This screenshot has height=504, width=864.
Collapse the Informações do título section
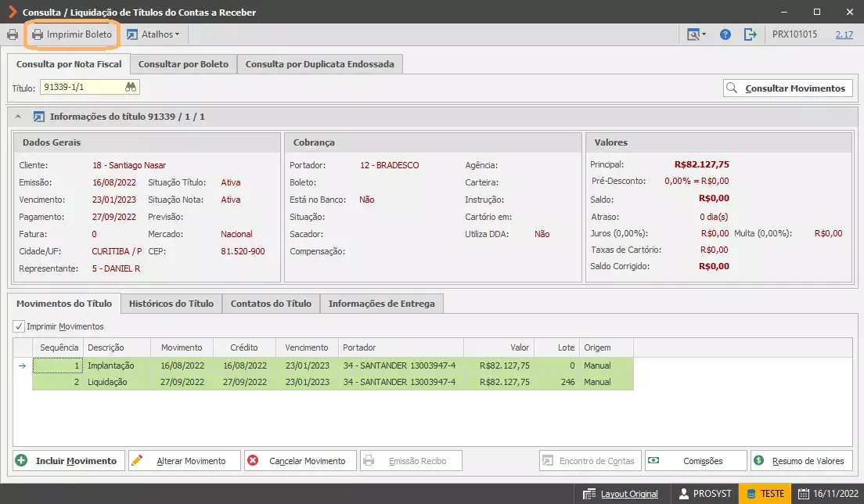pos(18,117)
